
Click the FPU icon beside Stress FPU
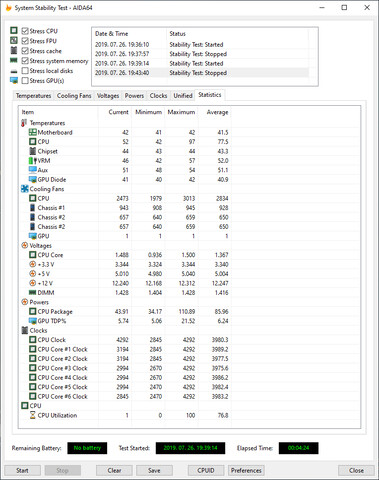[14, 41]
